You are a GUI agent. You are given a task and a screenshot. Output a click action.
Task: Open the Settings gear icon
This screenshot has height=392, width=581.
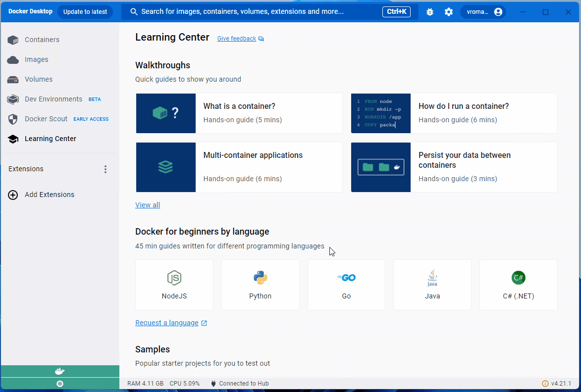[x=449, y=12]
